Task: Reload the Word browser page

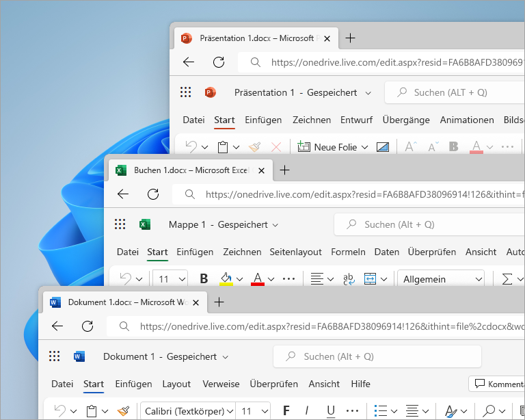Action: (87, 326)
